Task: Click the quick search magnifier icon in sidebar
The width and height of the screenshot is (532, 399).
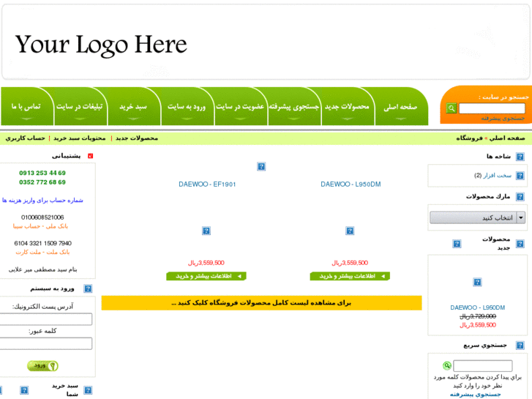Action: tap(447, 366)
